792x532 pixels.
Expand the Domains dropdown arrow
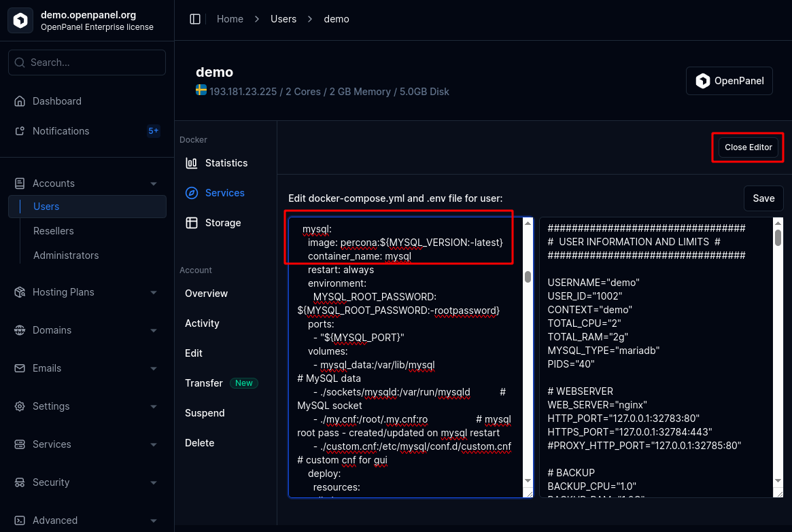(154, 331)
